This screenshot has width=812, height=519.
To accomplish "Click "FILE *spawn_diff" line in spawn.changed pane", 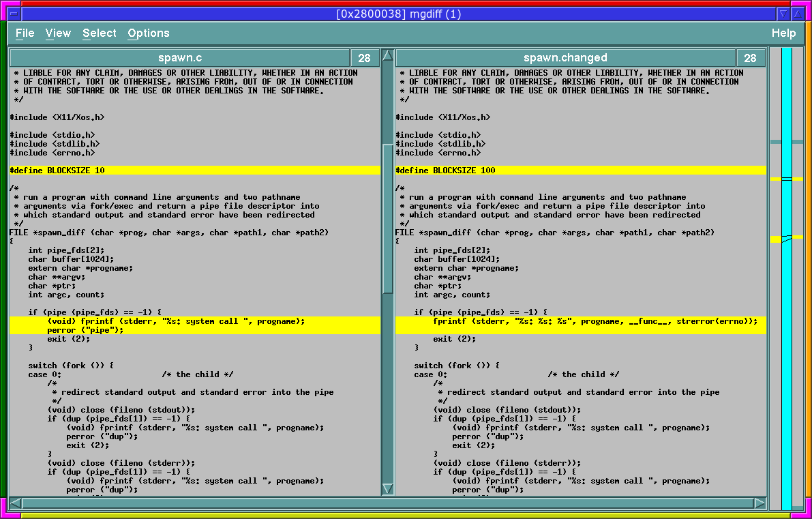I will click(x=554, y=233).
